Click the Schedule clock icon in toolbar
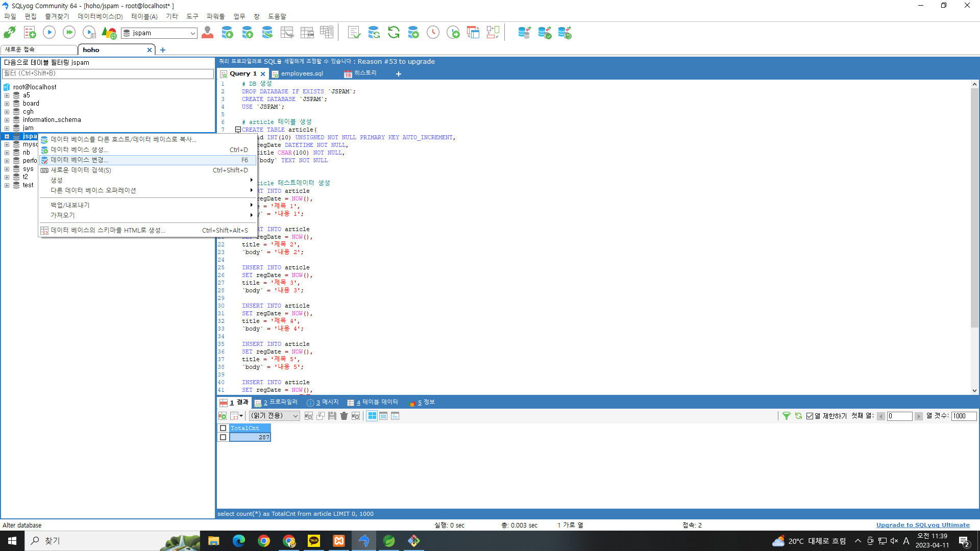This screenshot has width=980, height=551. point(433,33)
